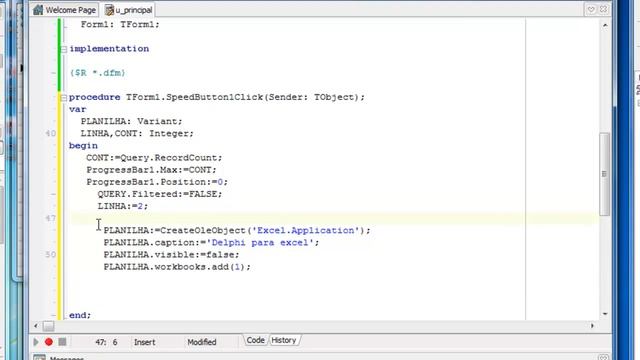Click CONT:=Query.RecordCount line
This screenshot has height=360, width=640.
[154, 158]
